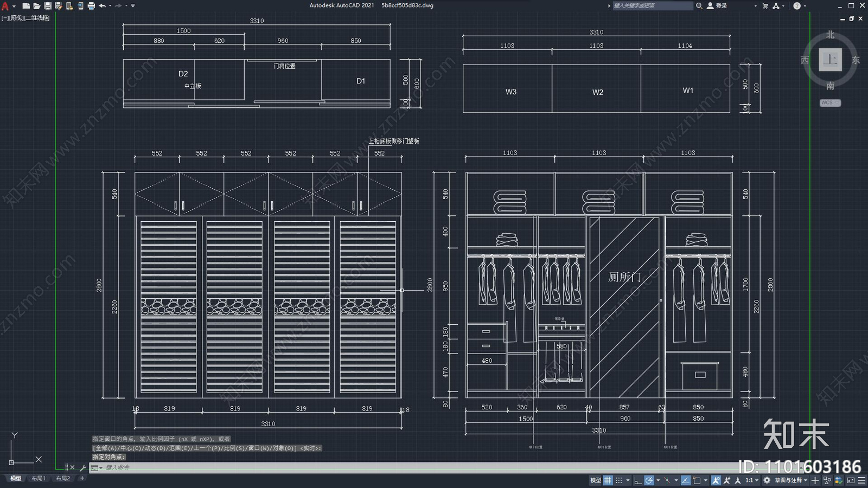Switch to the 模型 model tab

[16, 478]
